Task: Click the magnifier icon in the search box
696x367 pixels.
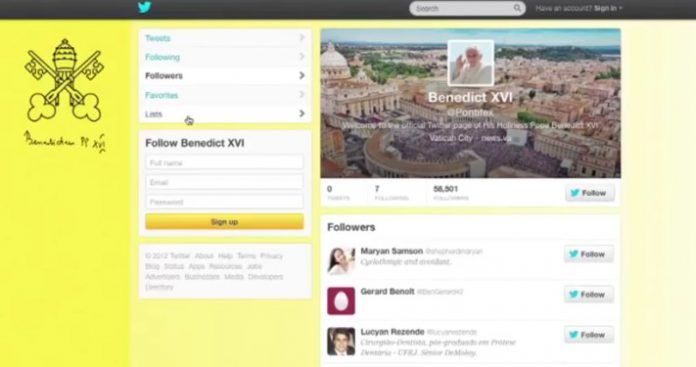Action: pyautogui.click(x=517, y=8)
